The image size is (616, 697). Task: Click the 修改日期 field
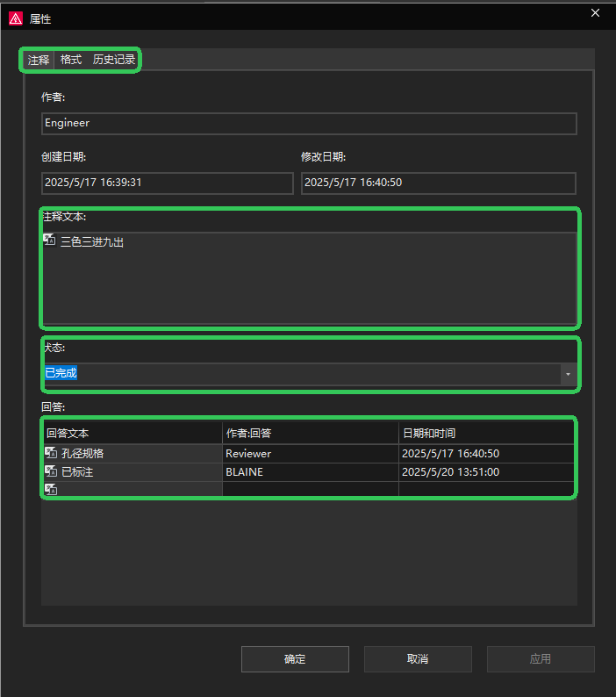(x=439, y=183)
